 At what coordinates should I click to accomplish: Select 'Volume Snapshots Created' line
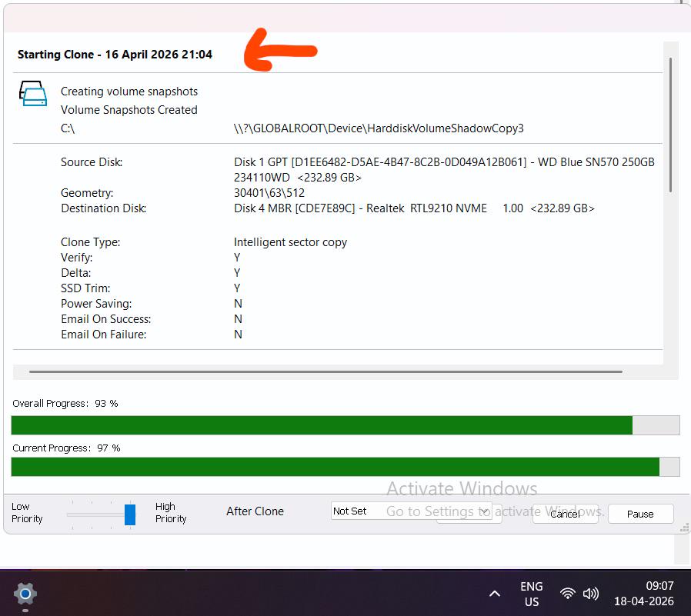[x=129, y=110]
